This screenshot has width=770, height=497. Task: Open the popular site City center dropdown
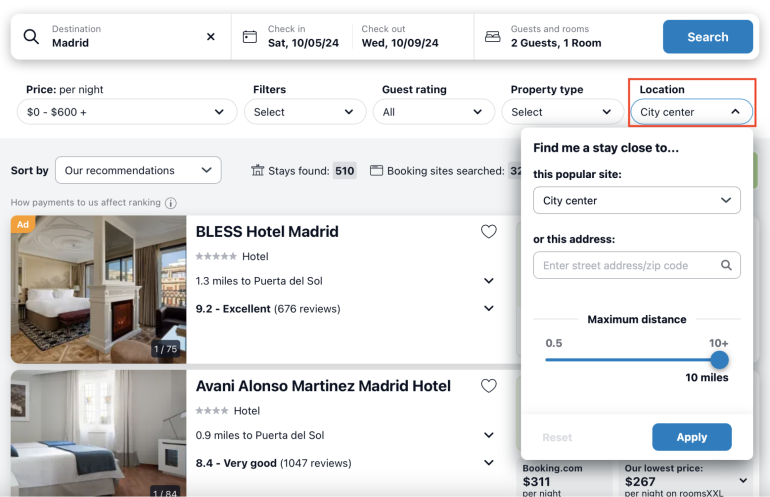tap(636, 201)
